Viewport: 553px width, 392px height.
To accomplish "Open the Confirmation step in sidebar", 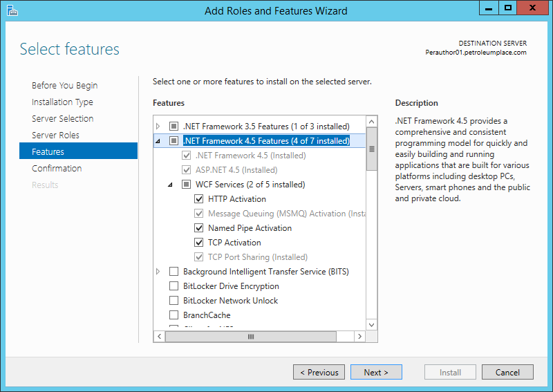I will coord(57,168).
